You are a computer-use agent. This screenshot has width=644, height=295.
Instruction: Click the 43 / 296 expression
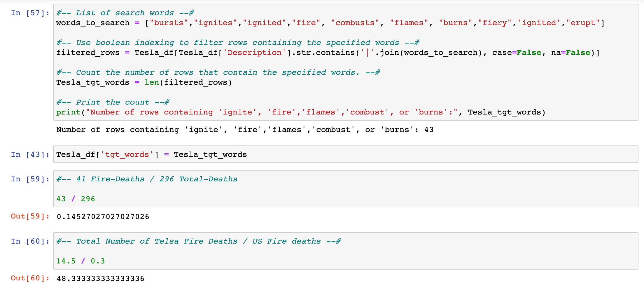point(76,199)
